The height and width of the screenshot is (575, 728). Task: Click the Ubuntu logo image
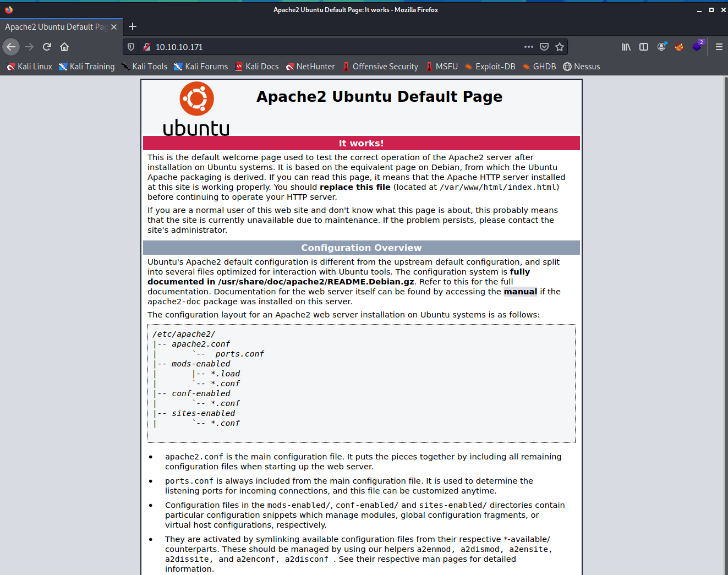(x=196, y=108)
